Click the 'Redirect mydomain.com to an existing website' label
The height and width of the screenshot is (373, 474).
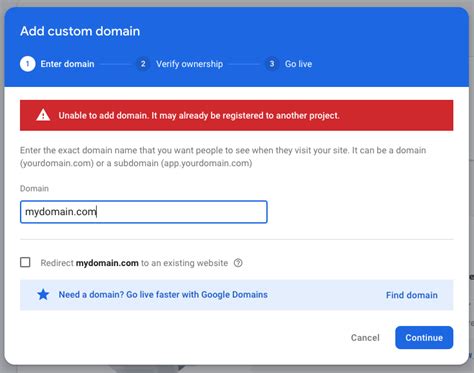tap(134, 263)
